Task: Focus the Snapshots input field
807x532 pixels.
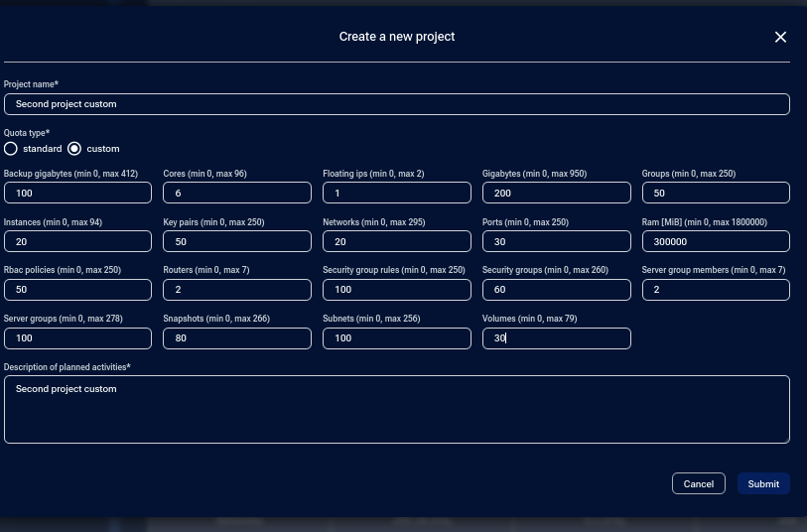Action: 237,338
